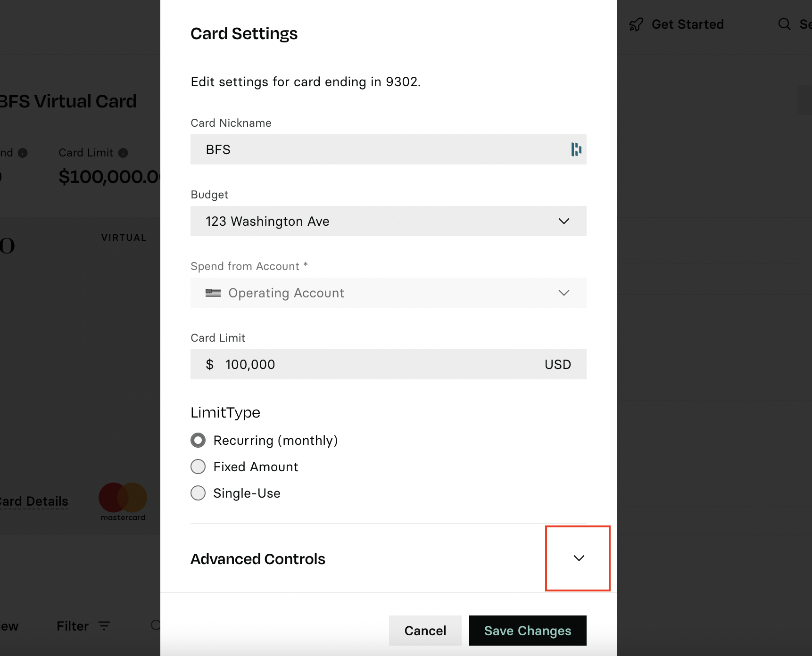Click the Mastercard logo on the card
812x656 pixels.
pyautogui.click(x=123, y=501)
